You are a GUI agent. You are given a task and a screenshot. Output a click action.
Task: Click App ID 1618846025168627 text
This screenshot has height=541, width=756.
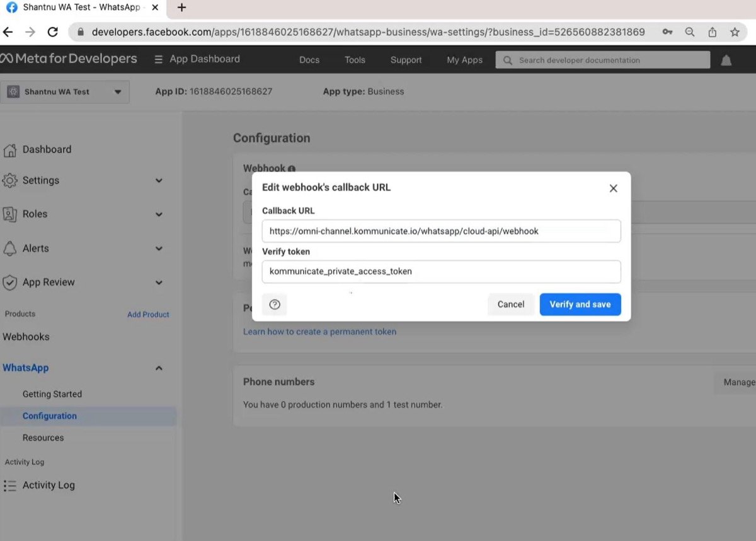(214, 91)
